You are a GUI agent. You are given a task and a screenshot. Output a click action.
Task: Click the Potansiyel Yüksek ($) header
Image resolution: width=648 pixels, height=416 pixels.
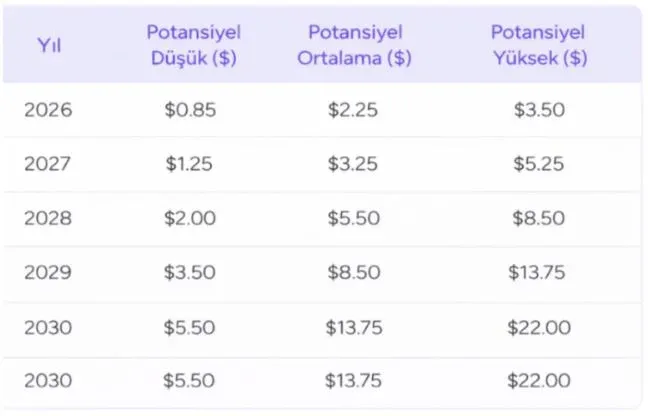[540, 45]
